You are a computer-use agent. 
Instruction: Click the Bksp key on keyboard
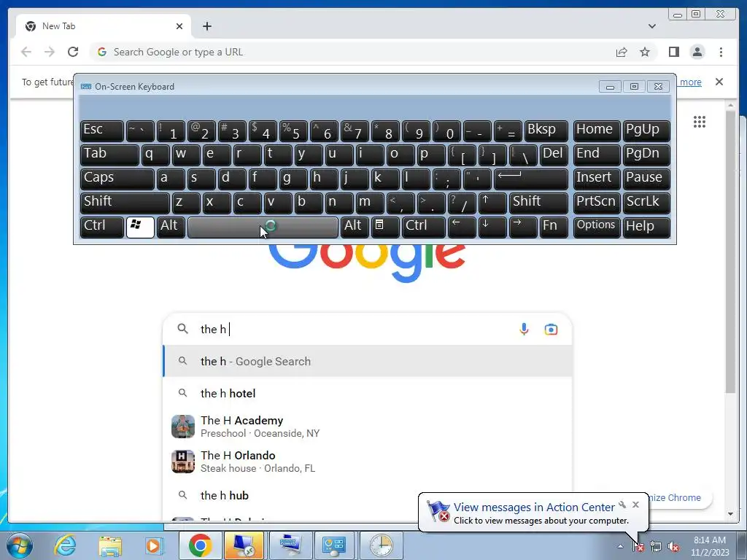click(x=546, y=131)
